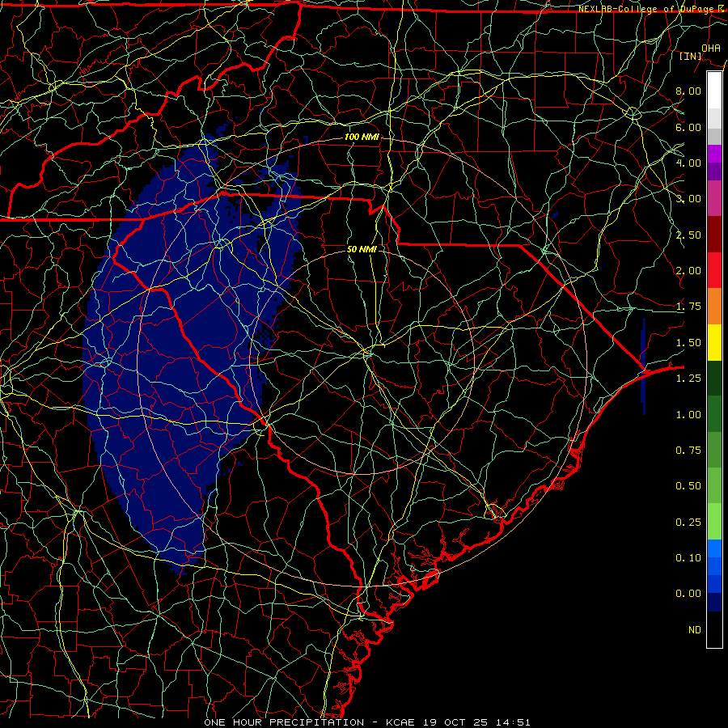Click the '19 OCT 25 14:51' timestamp

point(476,722)
